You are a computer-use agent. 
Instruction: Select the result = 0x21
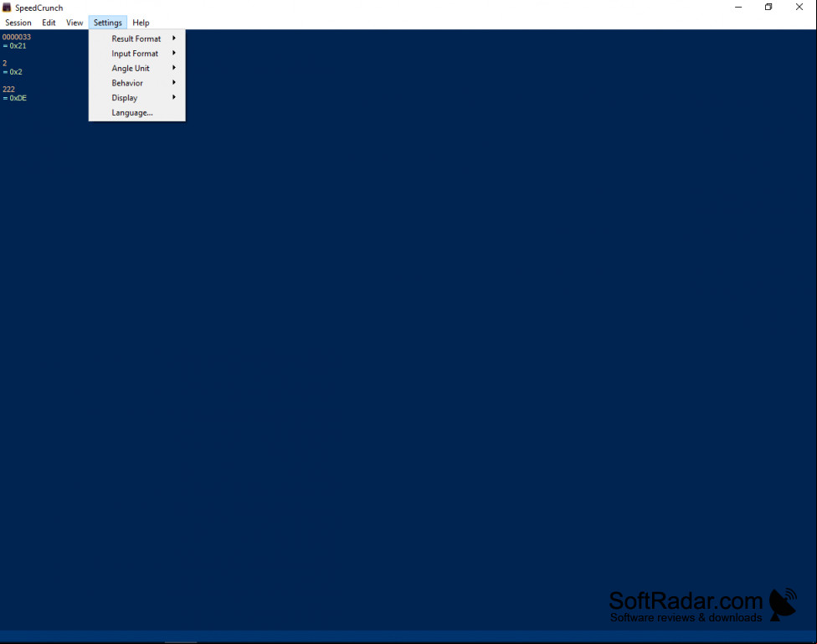tap(14, 46)
